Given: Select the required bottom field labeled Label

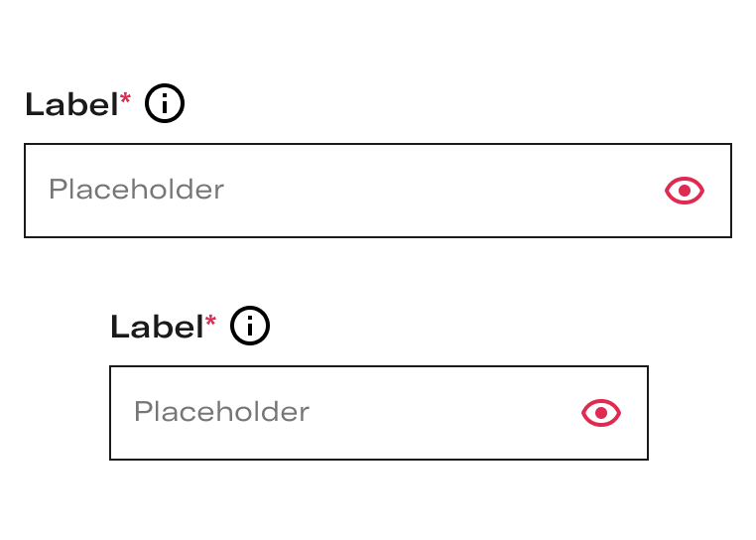Looking at the screenshot, I should [x=378, y=413].
